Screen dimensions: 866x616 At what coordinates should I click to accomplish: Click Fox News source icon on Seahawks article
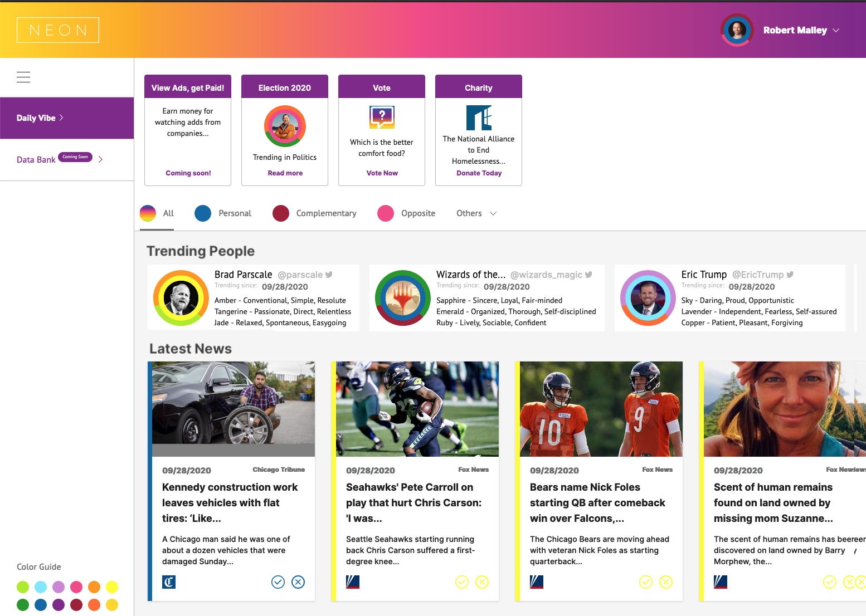point(353,582)
